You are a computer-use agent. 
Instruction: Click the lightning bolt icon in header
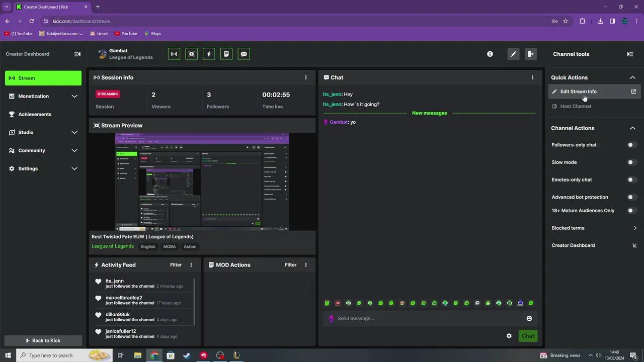[x=209, y=54]
